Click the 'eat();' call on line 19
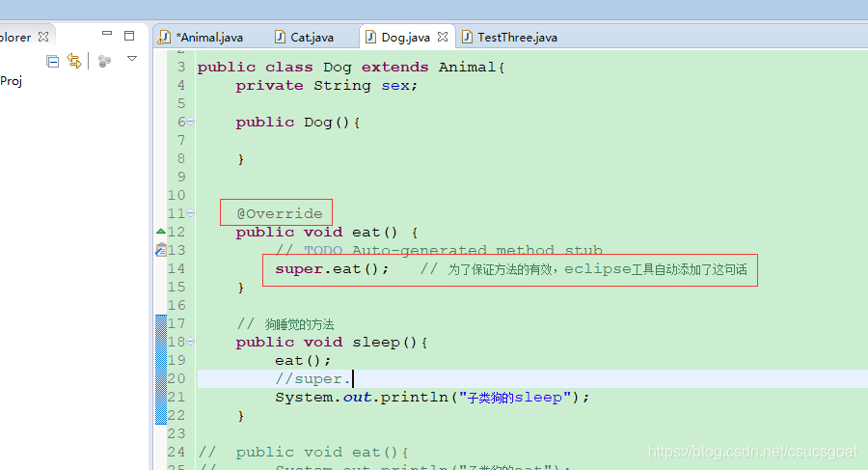868x470 pixels. [303, 361]
